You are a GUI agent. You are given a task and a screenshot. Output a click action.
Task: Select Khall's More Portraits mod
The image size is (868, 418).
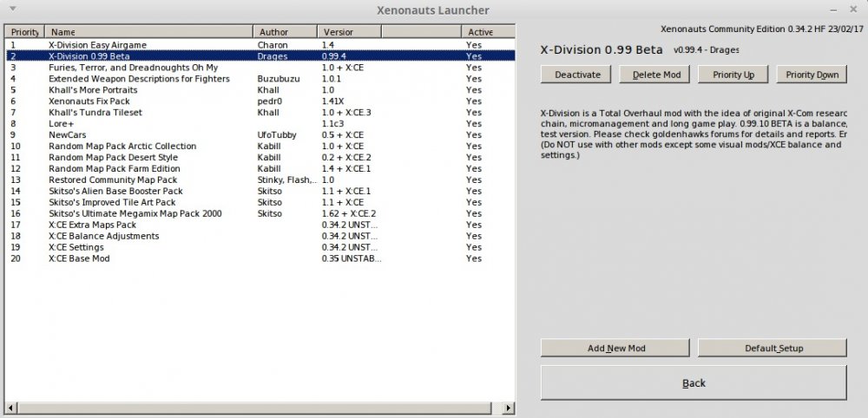coord(260,89)
